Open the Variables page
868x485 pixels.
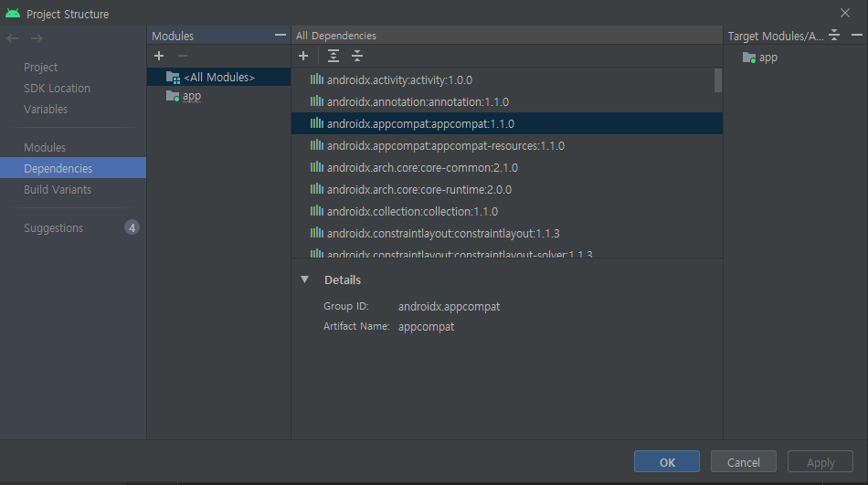[46, 109]
